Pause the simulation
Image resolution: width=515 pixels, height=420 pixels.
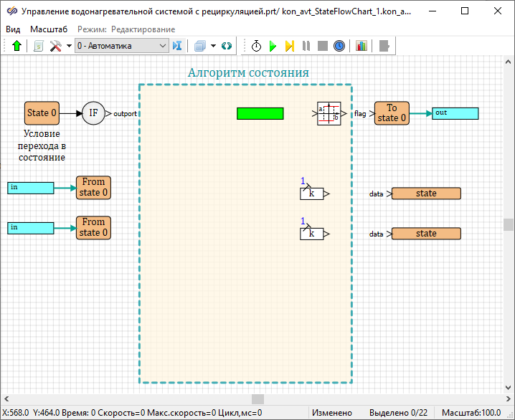306,46
